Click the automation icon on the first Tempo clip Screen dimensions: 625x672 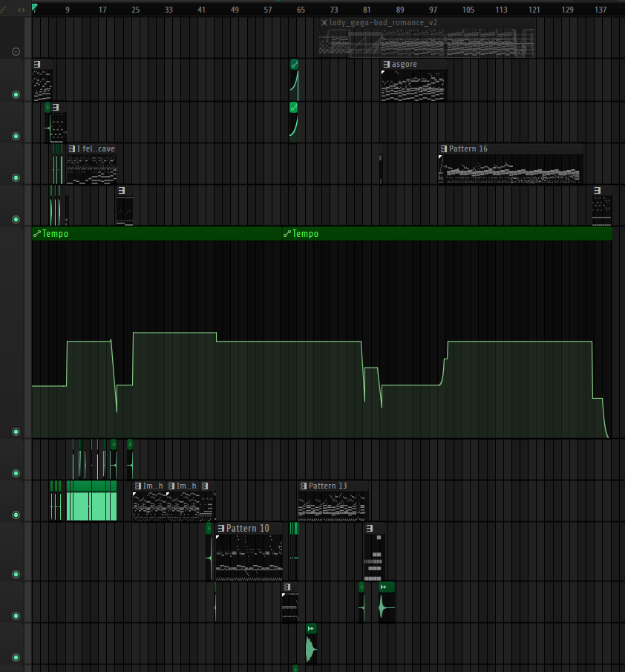pos(37,234)
